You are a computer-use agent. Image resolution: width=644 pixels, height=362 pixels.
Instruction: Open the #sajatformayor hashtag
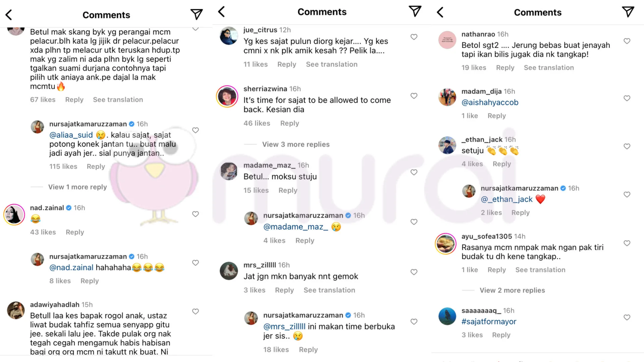489,322
